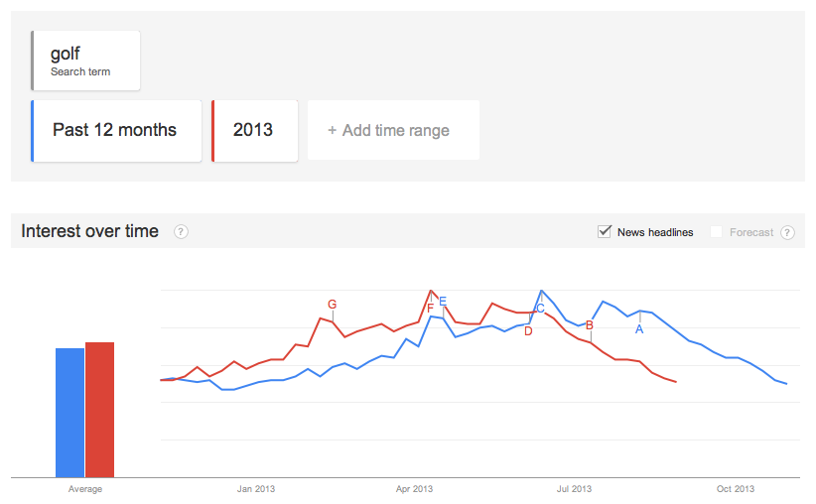Click Add time range

(394, 130)
